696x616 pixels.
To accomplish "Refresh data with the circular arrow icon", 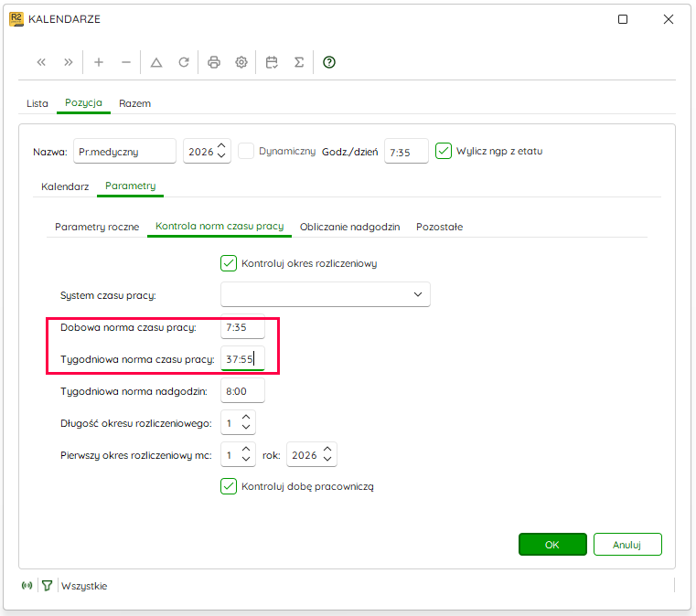I will (x=184, y=62).
